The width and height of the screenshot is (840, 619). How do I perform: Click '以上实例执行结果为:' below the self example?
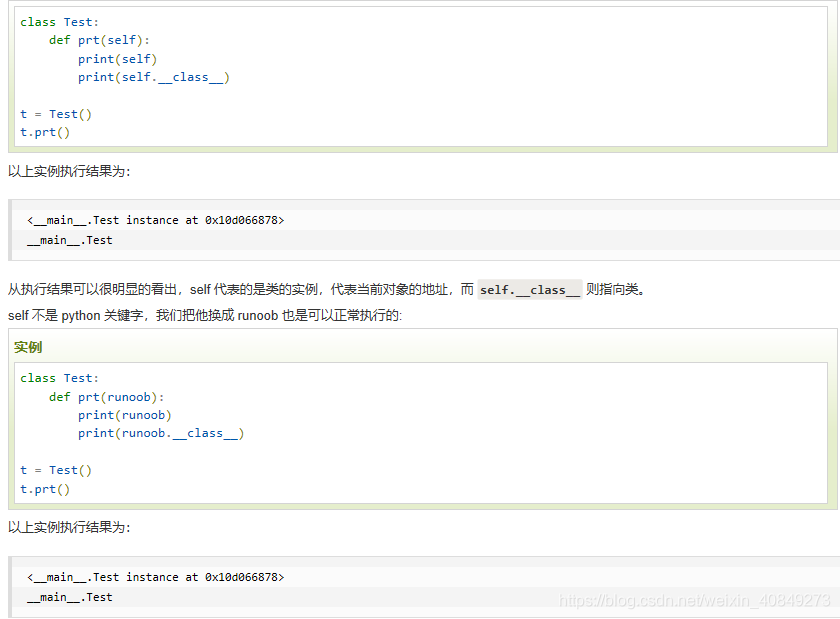[x=69, y=171]
